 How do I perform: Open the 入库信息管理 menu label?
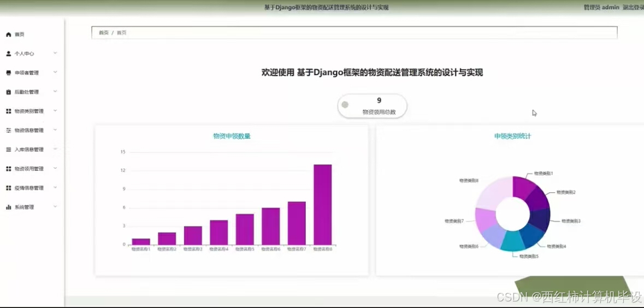coord(29,150)
